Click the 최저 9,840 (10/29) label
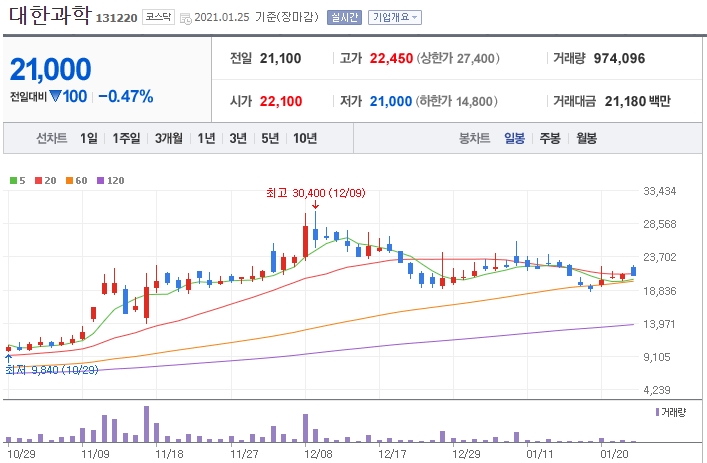Viewport: 707px width, 463px height. 52,370
